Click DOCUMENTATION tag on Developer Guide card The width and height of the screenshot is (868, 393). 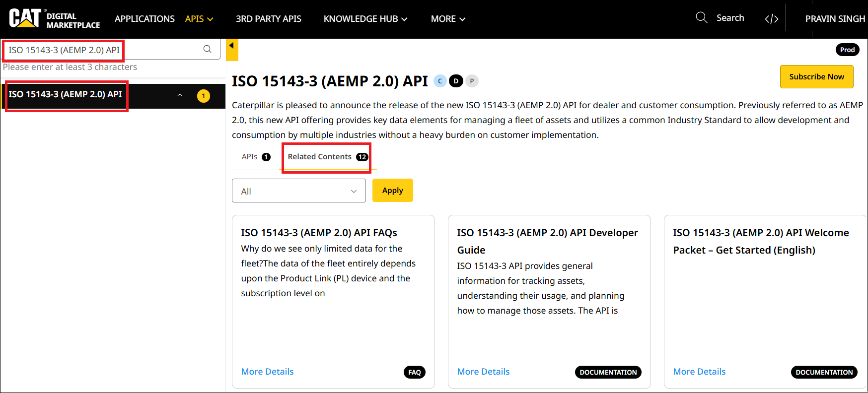point(608,372)
